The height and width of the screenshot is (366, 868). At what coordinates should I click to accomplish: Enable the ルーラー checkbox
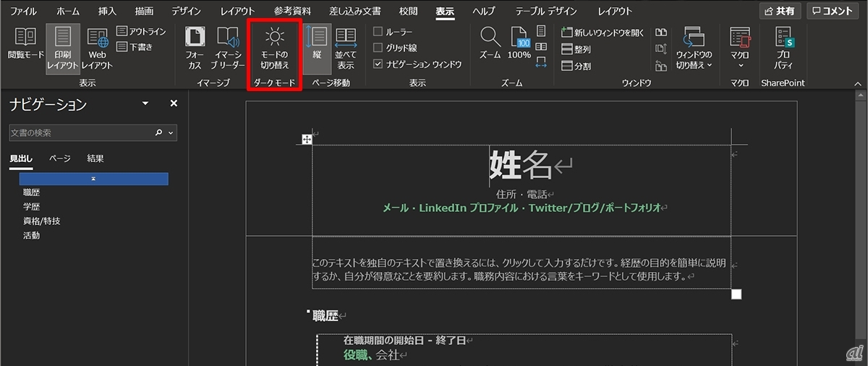[x=378, y=32]
